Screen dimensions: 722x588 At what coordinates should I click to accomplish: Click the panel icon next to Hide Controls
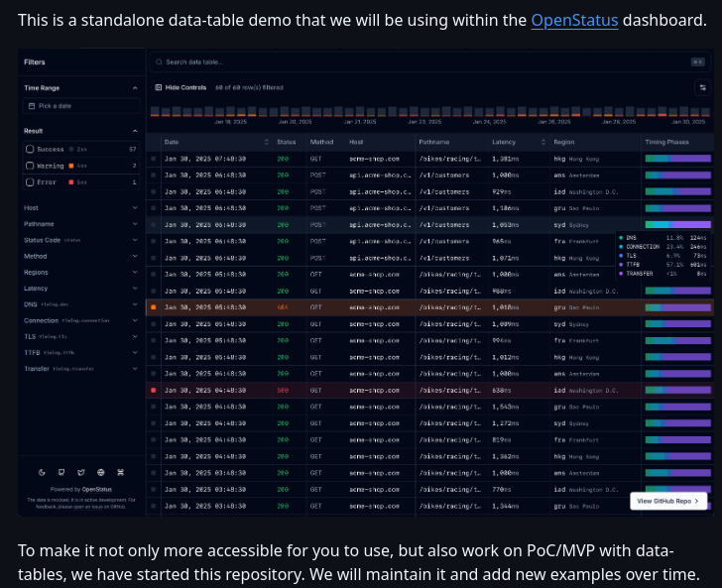(159, 87)
